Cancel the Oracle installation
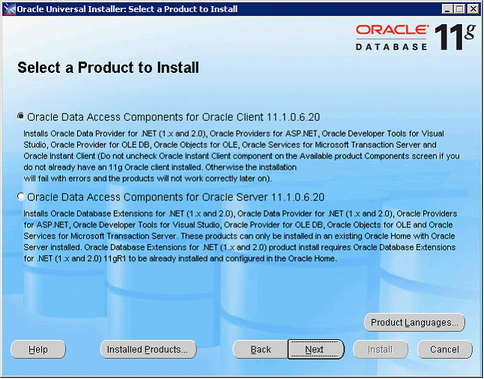 (445, 349)
